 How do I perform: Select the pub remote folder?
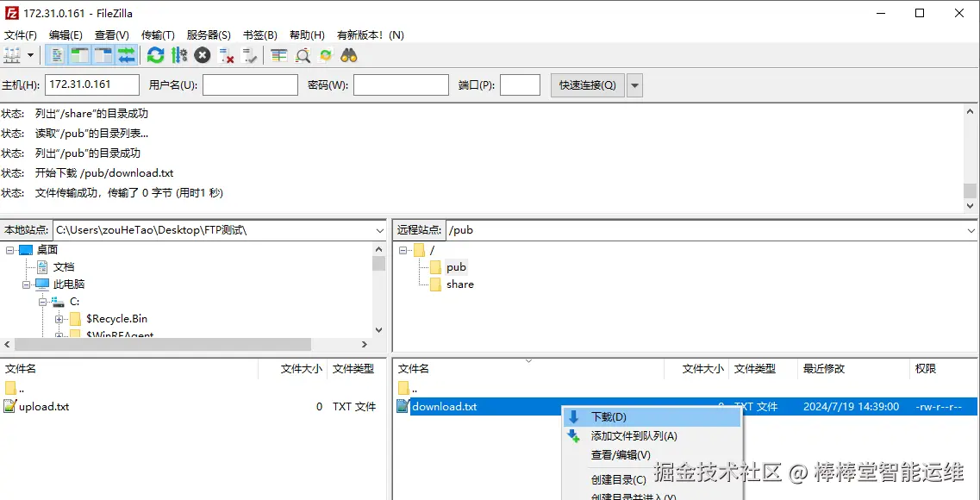point(456,267)
